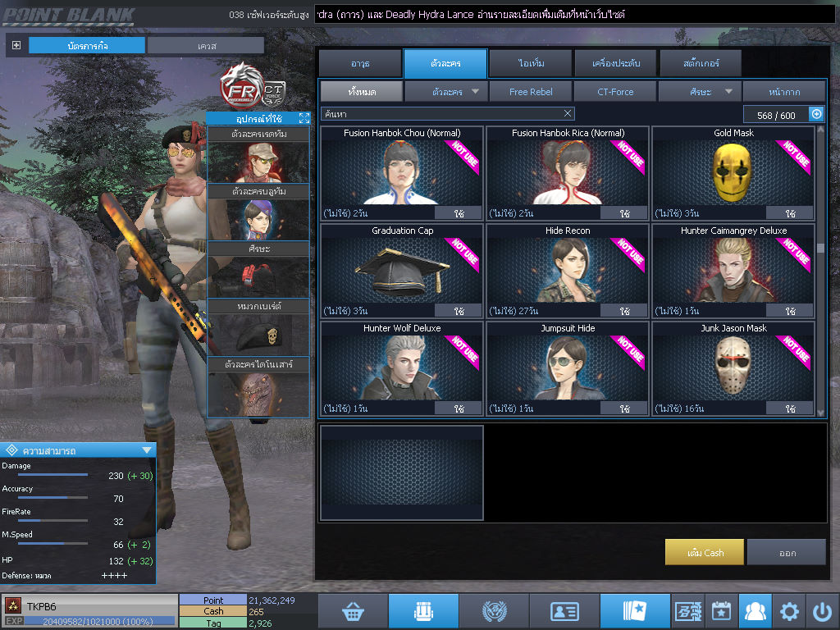Open the backpack inventory icon
840x630 pixels.
pyautogui.click(x=423, y=610)
